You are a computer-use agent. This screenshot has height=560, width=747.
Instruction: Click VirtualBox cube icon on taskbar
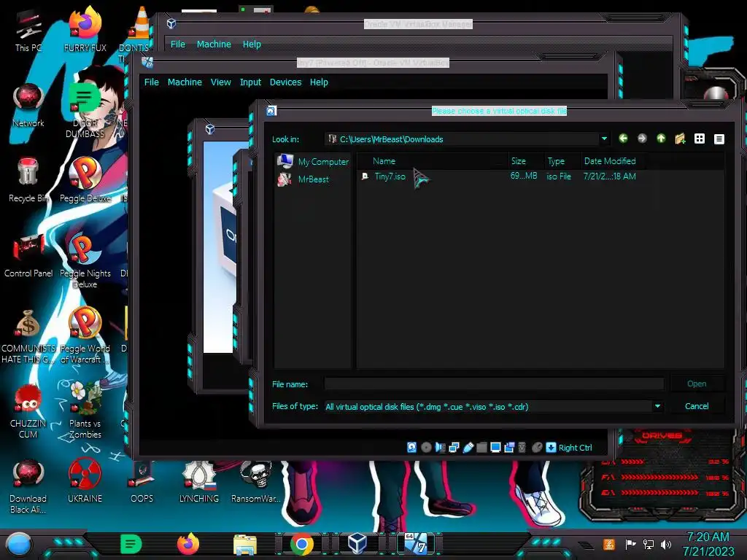click(357, 543)
